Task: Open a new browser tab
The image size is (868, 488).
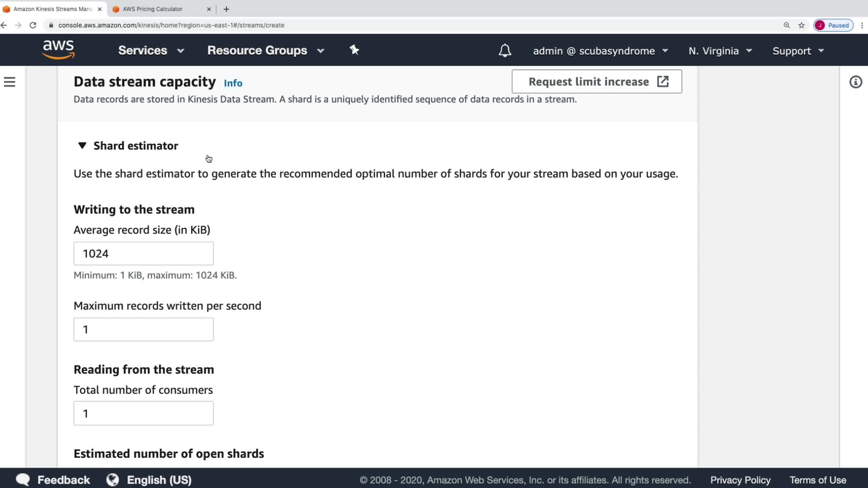Action: point(227,9)
